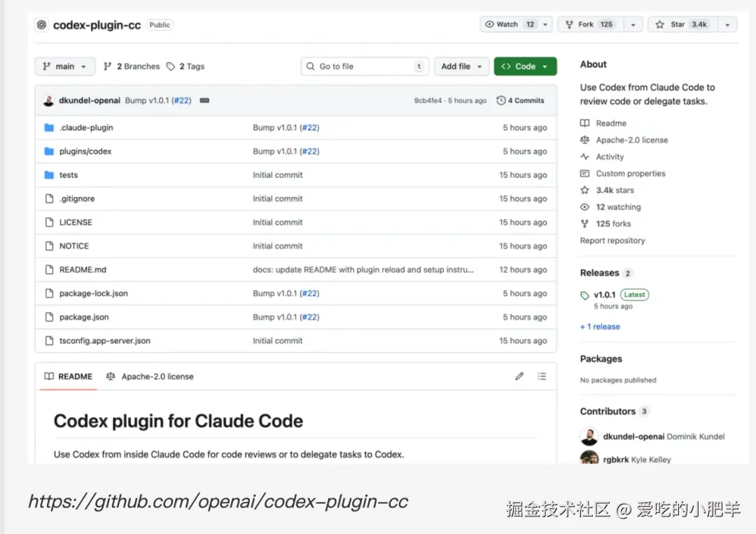Switch to the Apache-2.0 license tab
Image resolution: width=756 pixels, height=534 pixels.
[150, 376]
